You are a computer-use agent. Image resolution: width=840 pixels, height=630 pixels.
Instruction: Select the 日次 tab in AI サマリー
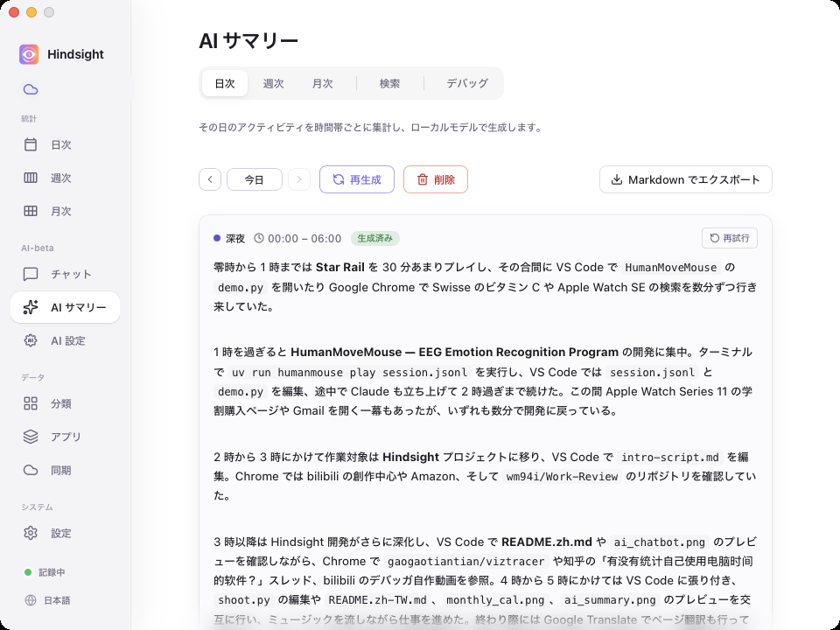tap(225, 83)
